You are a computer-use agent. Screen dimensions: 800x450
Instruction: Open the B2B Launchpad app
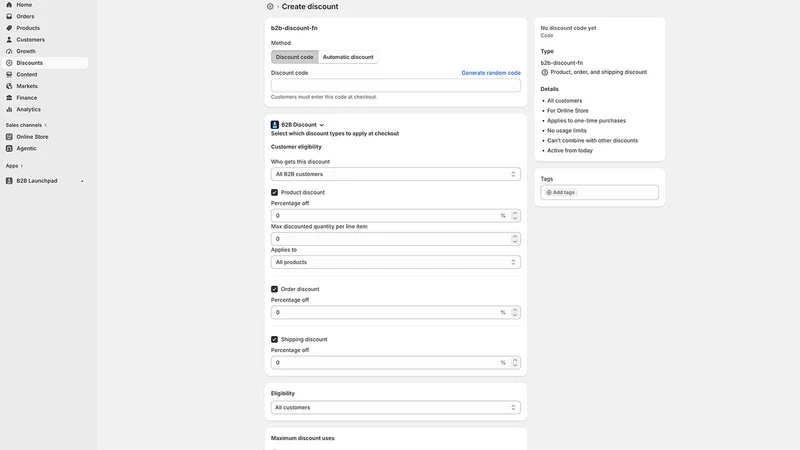pos(37,181)
